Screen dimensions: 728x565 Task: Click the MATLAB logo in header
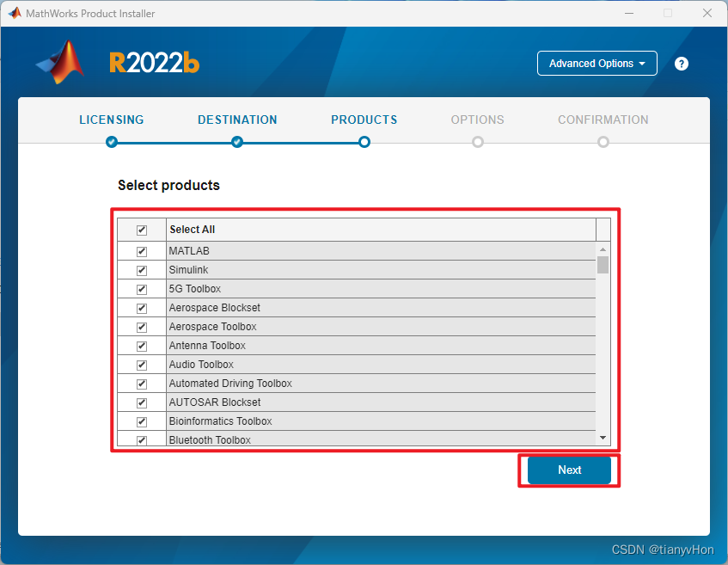tap(60, 63)
